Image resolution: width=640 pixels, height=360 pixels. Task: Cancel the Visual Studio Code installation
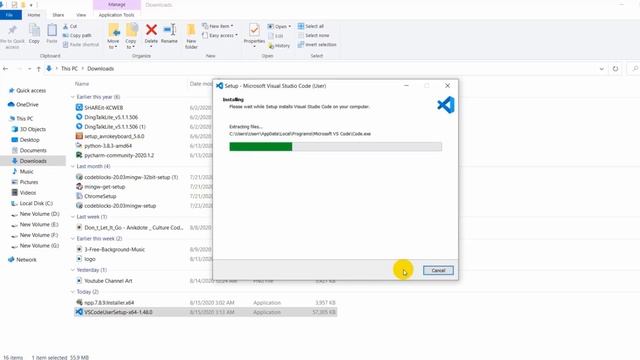click(438, 270)
